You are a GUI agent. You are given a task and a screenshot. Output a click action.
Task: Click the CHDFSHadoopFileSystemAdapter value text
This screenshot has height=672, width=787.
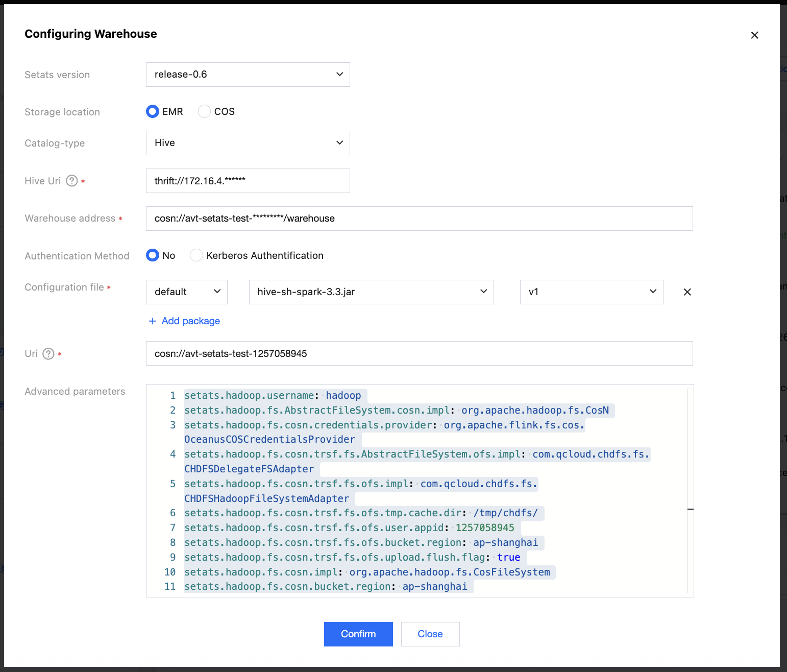(267, 499)
